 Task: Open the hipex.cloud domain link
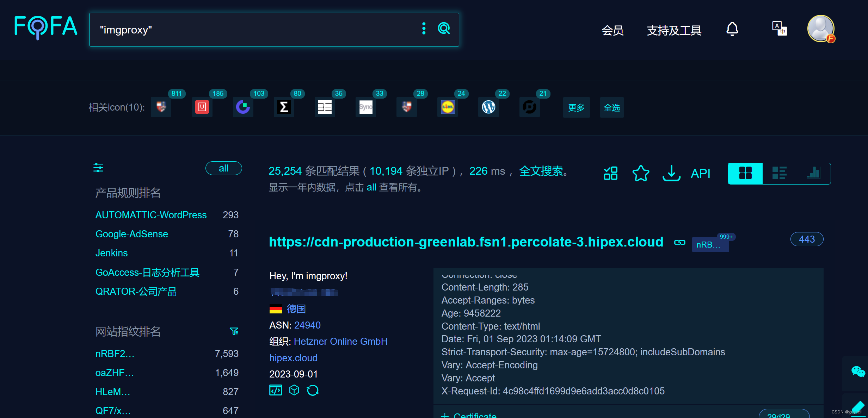pos(293,358)
